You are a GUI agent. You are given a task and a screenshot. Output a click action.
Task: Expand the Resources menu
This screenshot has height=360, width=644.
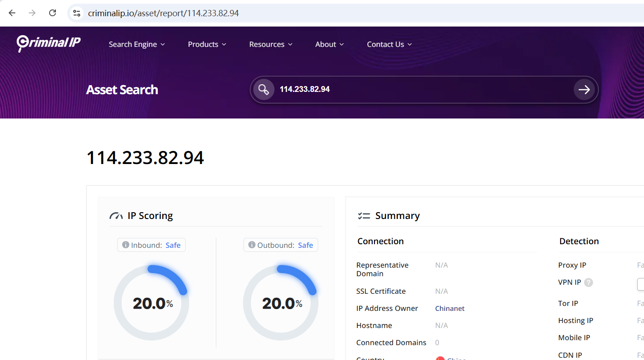point(271,44)
